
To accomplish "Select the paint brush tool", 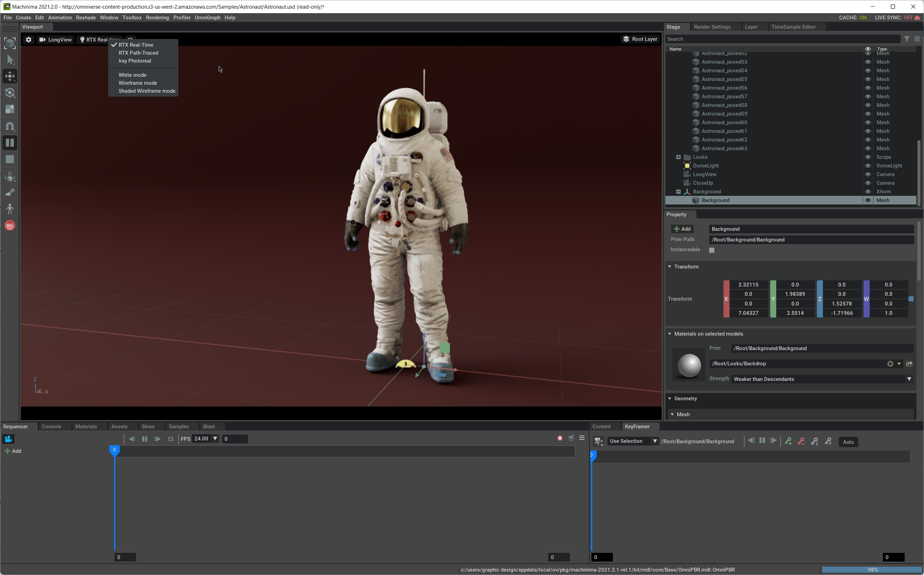I will [x=10, y=192].
